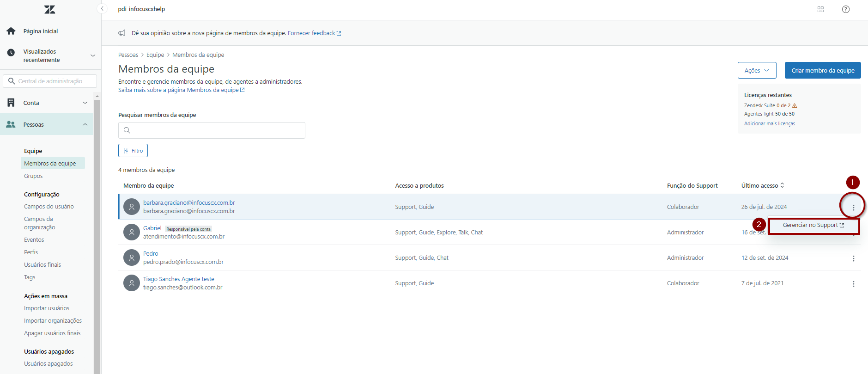The height and width of the screenshot is (374, 868).
Task: Collapse the Pessoas sidebar section
Action: pos(85,125)
